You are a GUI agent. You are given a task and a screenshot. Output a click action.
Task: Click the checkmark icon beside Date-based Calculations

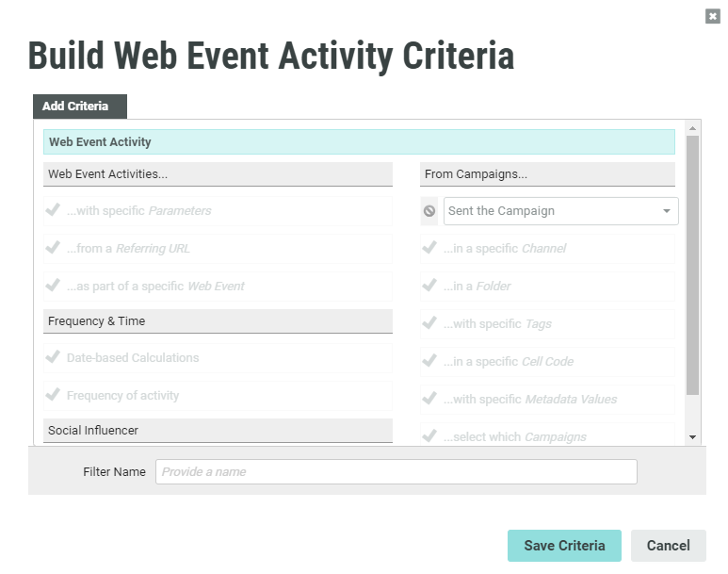tap(54, 357)
